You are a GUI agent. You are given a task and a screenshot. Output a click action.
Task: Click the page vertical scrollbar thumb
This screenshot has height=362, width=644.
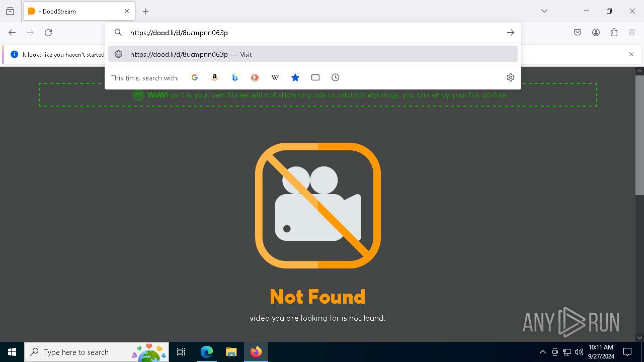(639, 135)
